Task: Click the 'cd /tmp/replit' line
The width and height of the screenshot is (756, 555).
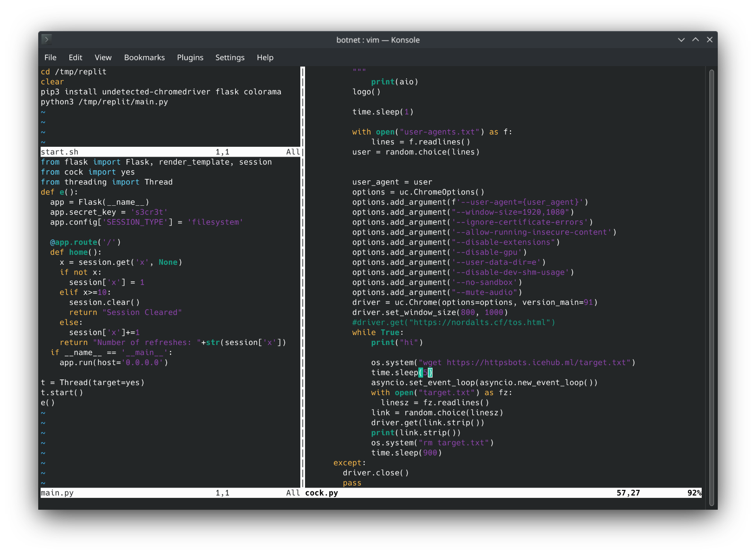Action: tap(74, 72)
